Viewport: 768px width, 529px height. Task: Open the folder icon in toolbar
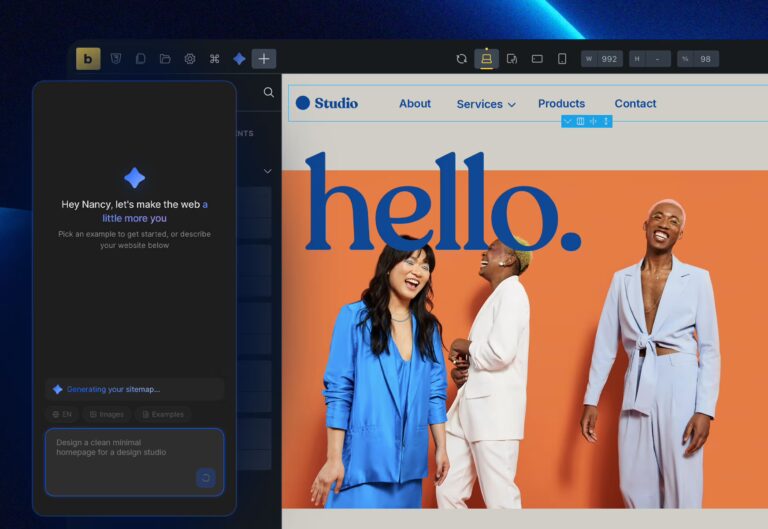[x=165, y=59]
